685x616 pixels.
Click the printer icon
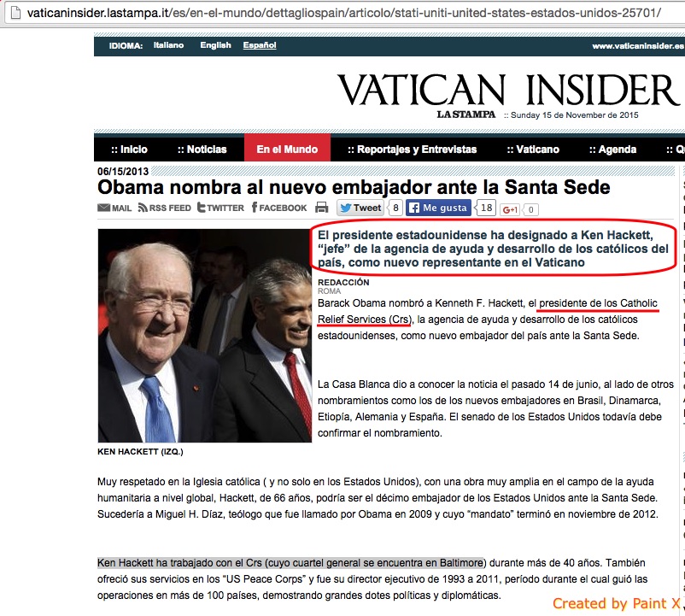(x=321, y=208)
